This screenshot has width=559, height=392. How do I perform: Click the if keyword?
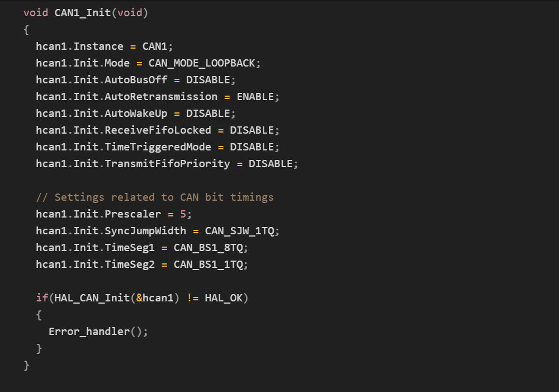42,297
